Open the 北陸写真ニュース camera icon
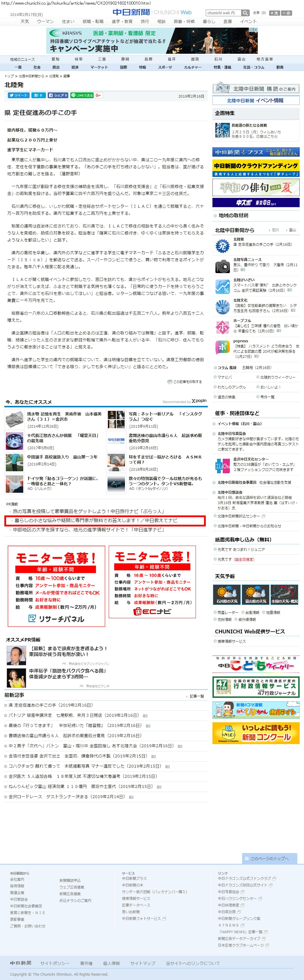The height and width of the screenshot is (980, 304). (x=222, y=266)
